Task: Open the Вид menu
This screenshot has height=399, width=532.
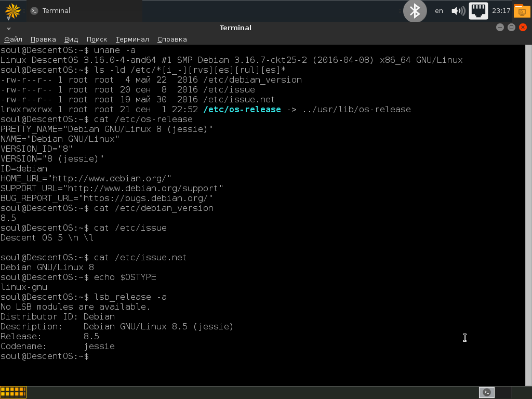Action: [x=71, y=39]
